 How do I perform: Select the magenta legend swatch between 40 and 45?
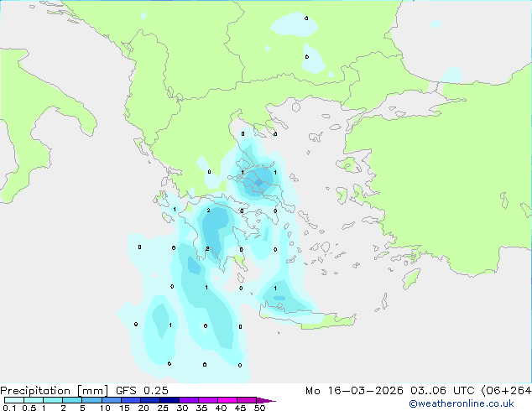227,400
